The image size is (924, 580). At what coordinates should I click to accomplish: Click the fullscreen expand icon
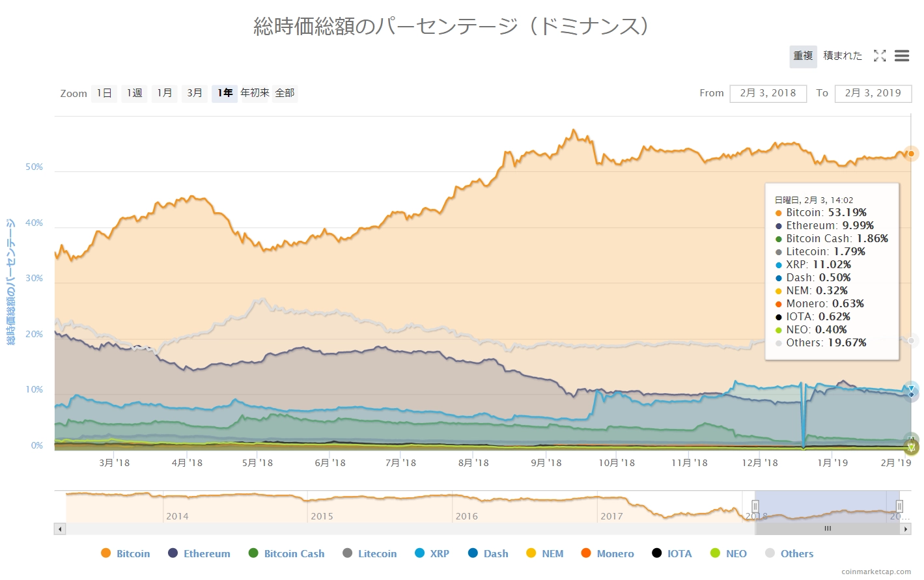tap(880, 56)
